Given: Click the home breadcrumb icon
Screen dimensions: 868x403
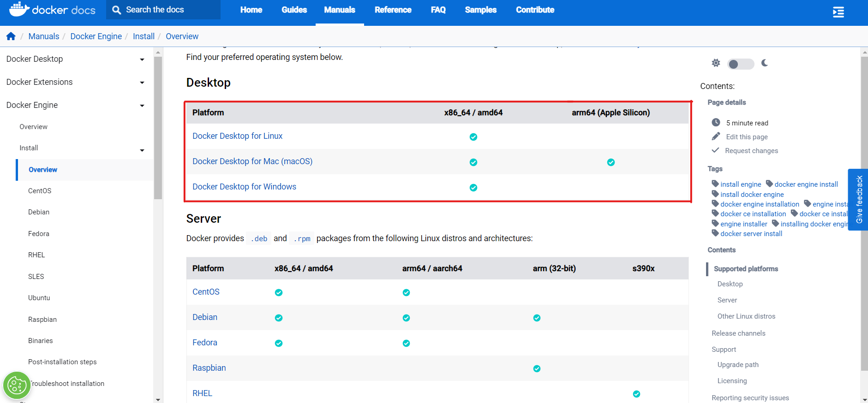Looking at the screenshot, I should click(11, 36).
